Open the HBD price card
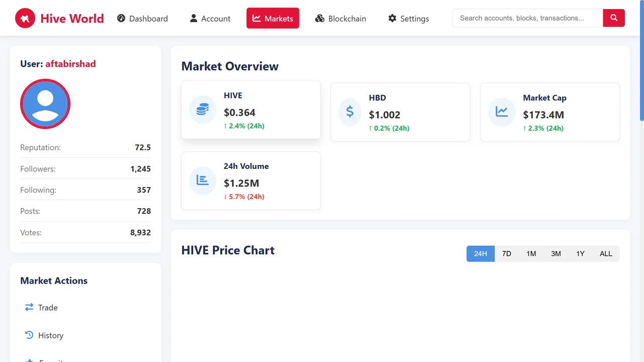Screen dimensions: 644x362 400,112
